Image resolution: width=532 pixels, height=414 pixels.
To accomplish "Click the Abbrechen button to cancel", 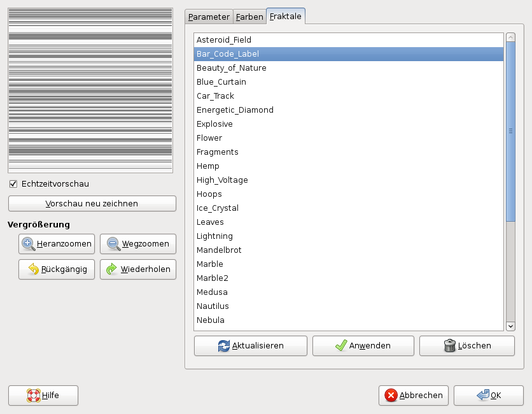I will click(x=414, y=396).
